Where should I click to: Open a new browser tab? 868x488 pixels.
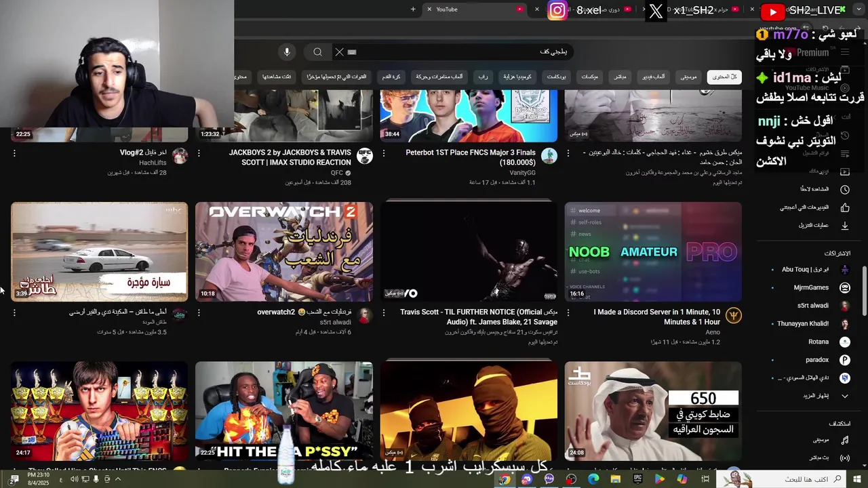coord(413,9)
